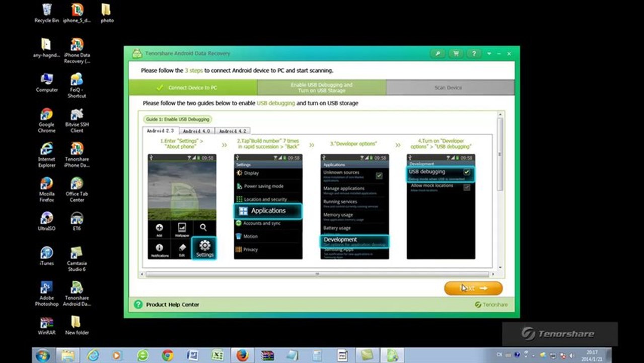Select the Recycle Bin desktop icon
Viewport: 644px width, 363px height.
coord(46,13)
